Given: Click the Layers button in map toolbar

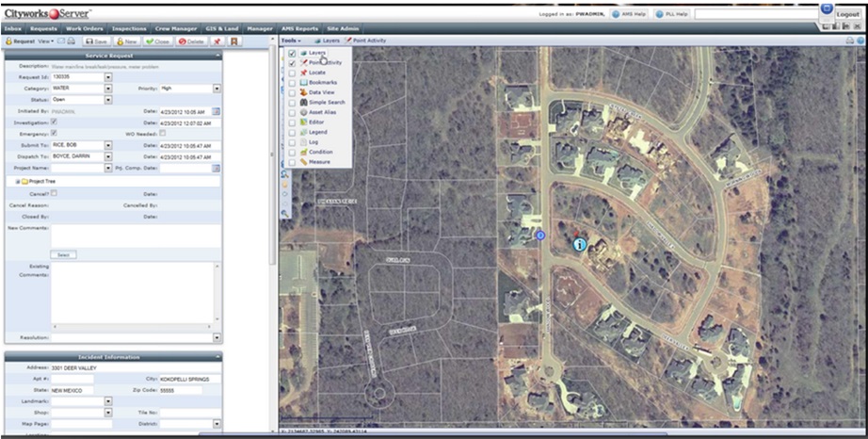Looking at the screenshot, I should coord(328,41).
